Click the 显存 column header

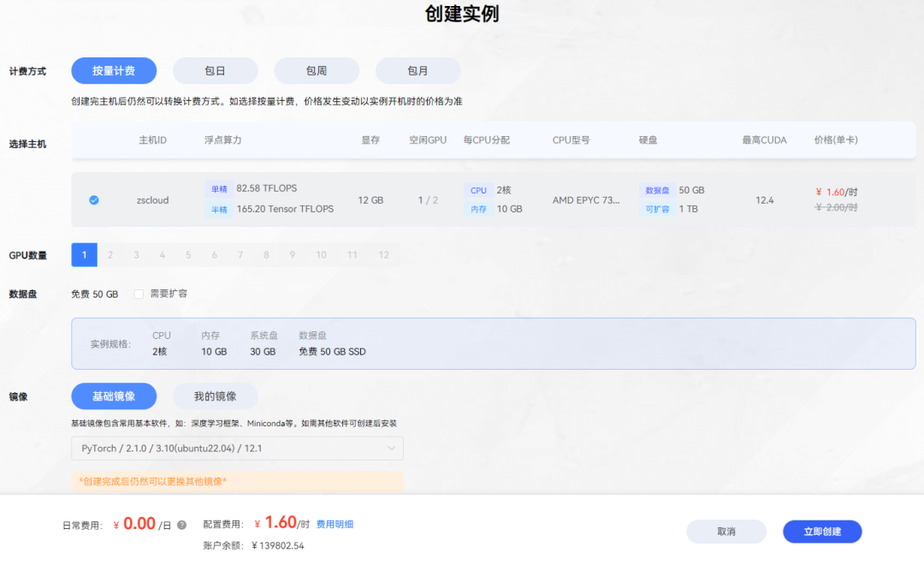point(370,140)
